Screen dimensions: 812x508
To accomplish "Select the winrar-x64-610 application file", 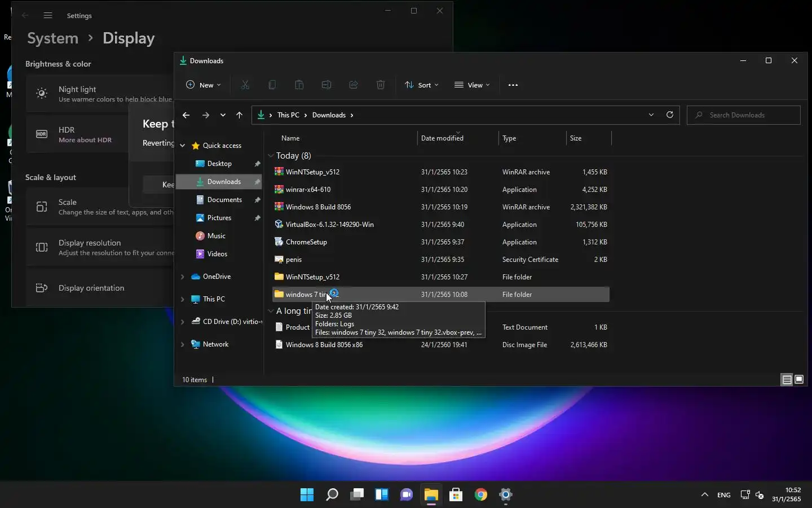I will pos(441,190).
